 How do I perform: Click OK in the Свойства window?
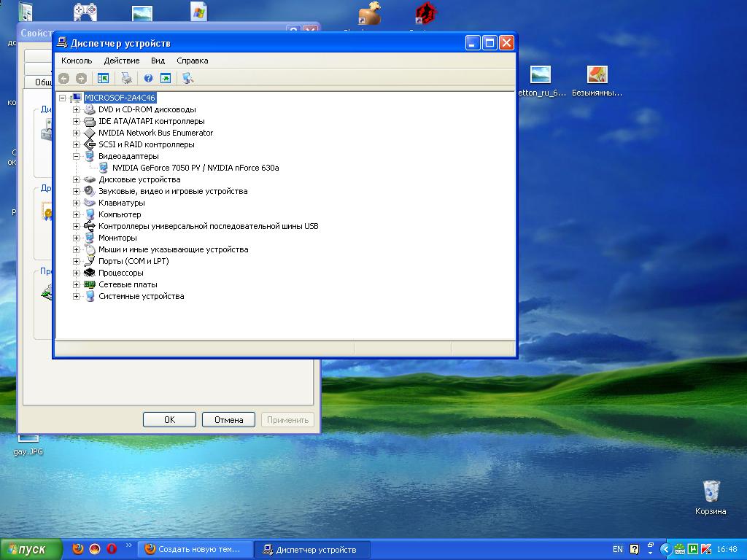coord(169,419)
